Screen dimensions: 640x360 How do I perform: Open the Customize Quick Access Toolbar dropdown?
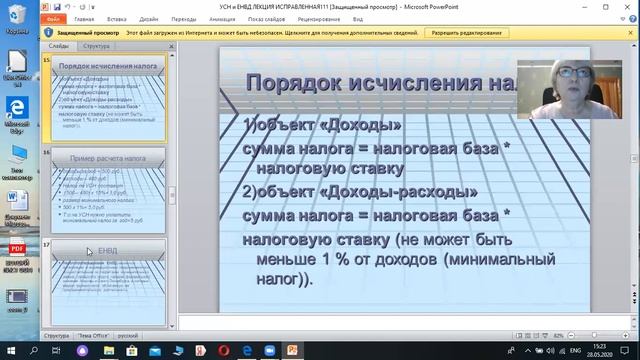click(93, 7)
